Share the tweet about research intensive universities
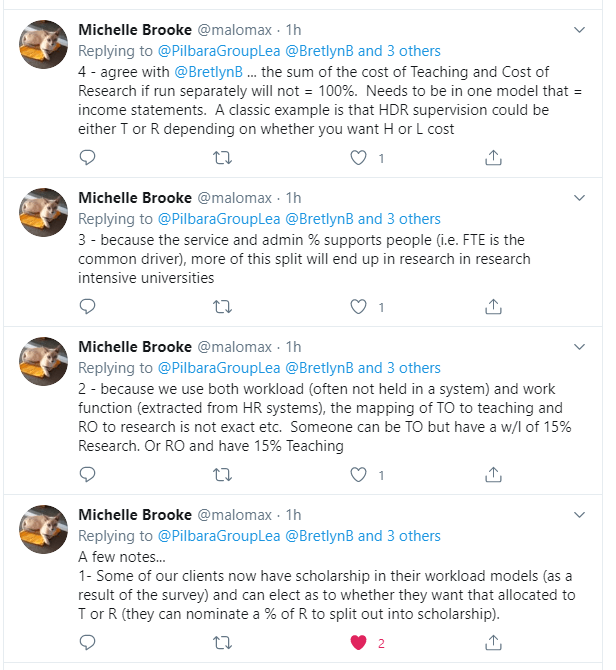Screen dimensions: 616x670 pos(493,307)
